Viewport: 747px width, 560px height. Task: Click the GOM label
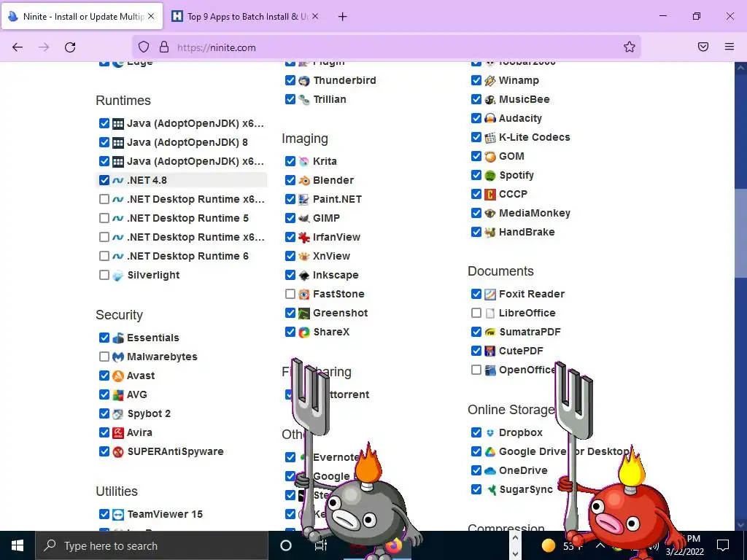coord(511,156)
